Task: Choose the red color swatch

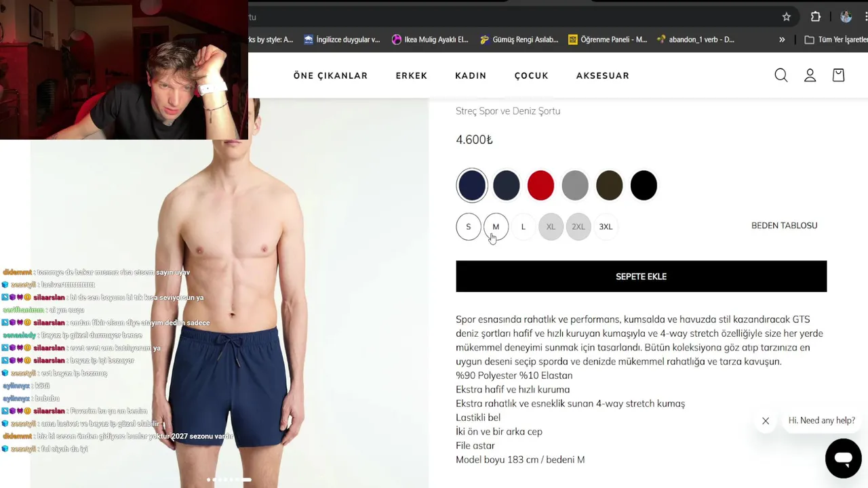Action: pyautogui.click(x=540, y=186)
